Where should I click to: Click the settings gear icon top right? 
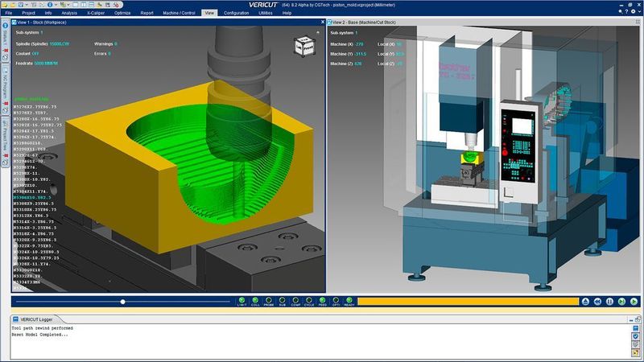tap(633, 11)
